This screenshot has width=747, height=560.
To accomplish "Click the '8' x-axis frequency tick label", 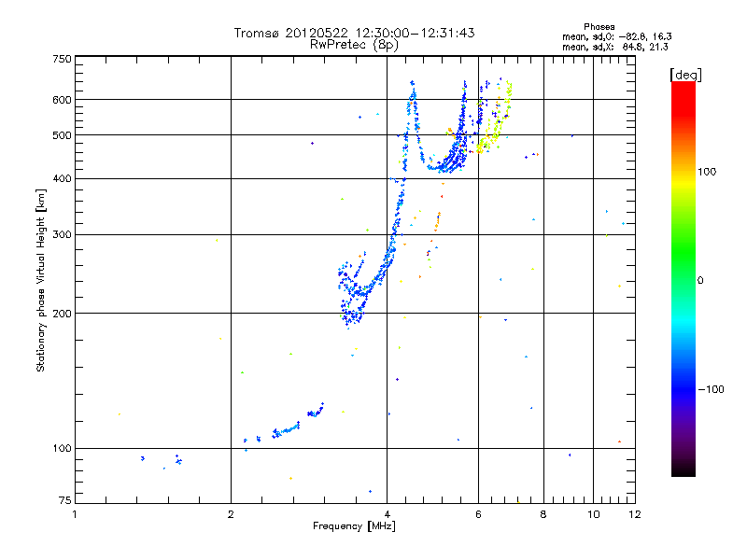I will pos(543,514).
